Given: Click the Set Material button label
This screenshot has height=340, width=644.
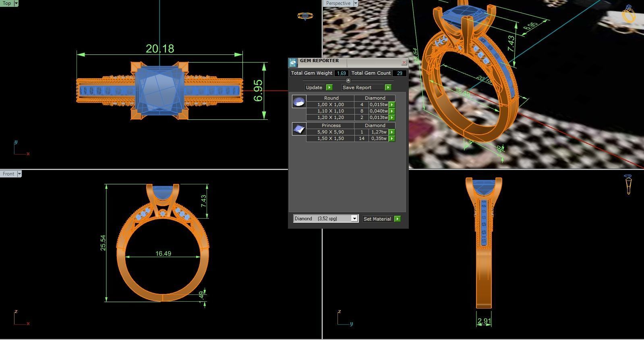Looking at the screenshot, I should click(x=377, y=219).
